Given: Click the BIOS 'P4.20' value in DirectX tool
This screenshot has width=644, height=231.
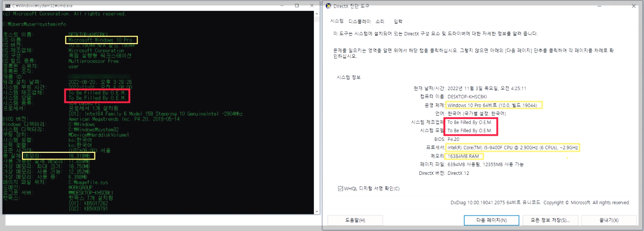Looking at the screenshot, I should (453, 139).
